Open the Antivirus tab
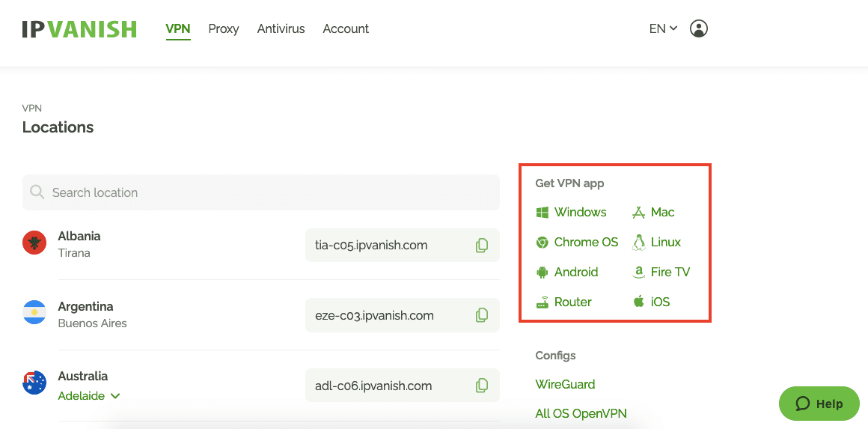 pos(281,28)
